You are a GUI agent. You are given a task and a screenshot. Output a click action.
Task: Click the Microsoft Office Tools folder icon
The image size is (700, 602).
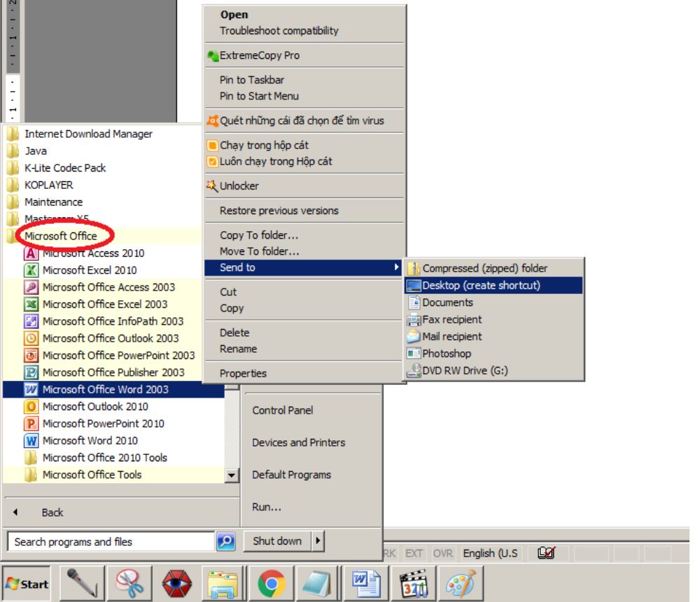(31, 475)
